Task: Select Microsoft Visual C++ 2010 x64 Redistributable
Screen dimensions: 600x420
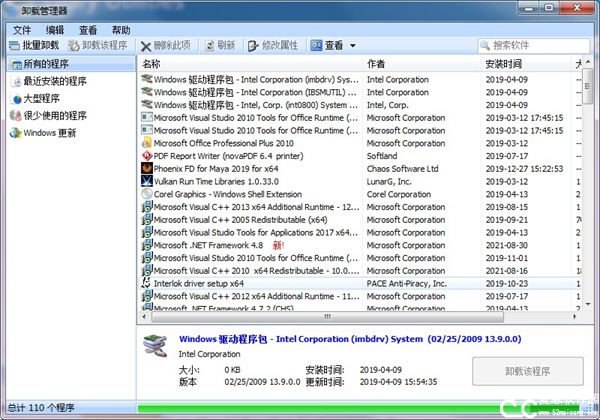Action: point(360,270)
